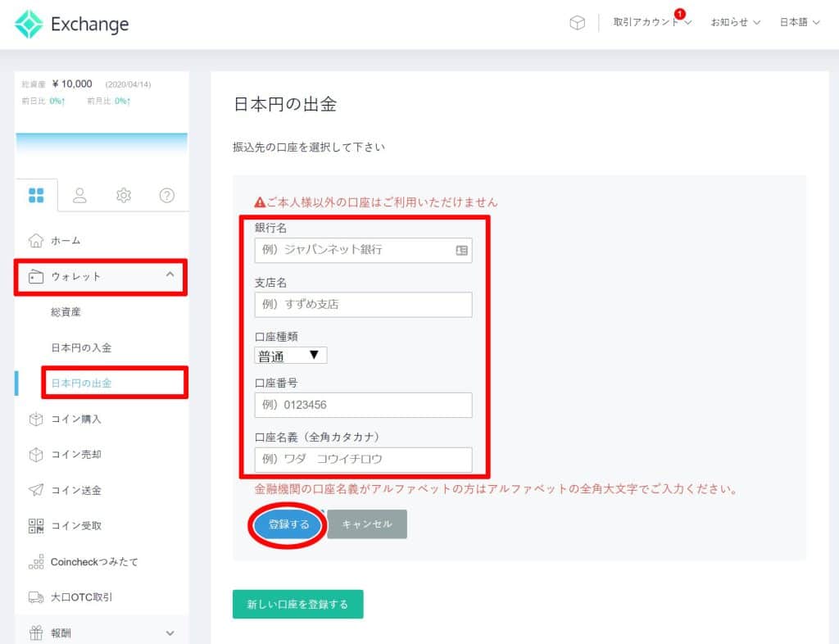Click the wallet icon beside ウォレット

coord(36,277)
